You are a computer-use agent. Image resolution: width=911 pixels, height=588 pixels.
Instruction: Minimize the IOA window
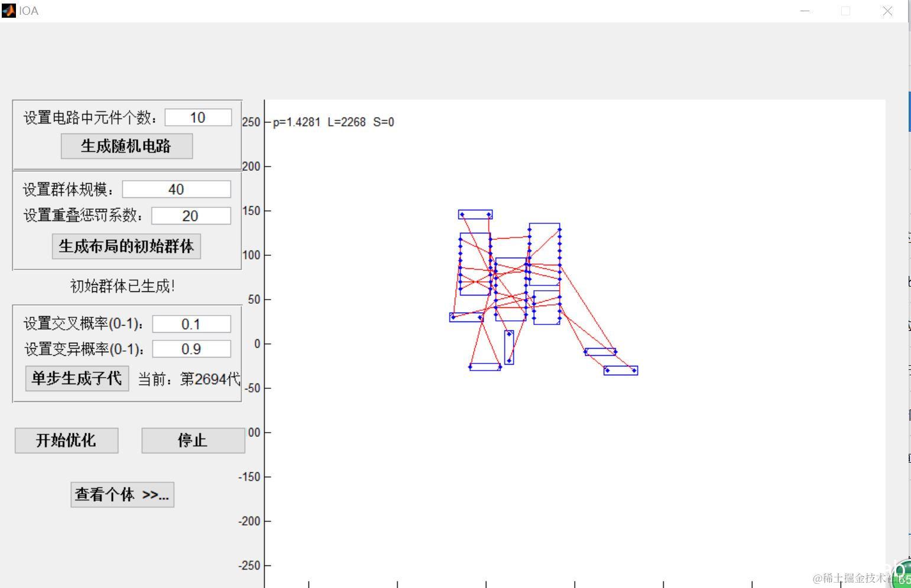(805, 11)
